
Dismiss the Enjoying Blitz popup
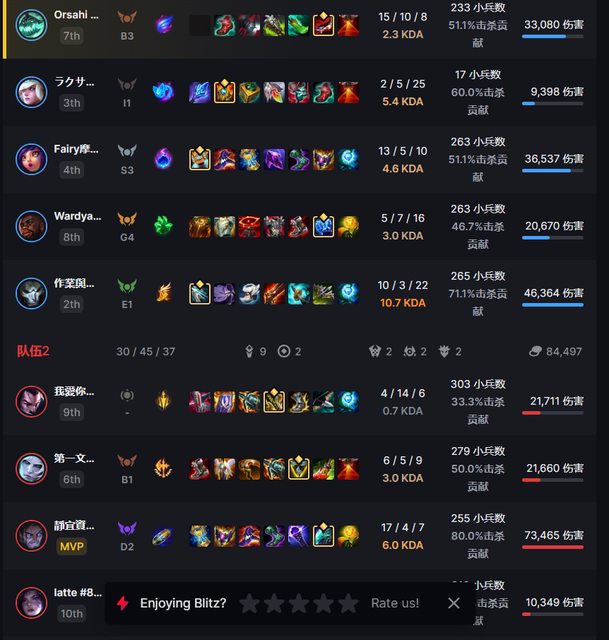tap(453, 603)
